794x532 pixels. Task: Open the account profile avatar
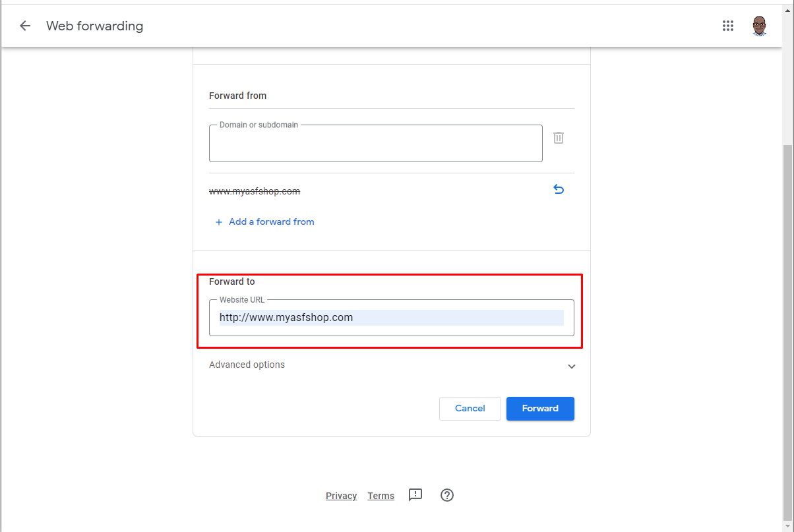coord(760,26)
